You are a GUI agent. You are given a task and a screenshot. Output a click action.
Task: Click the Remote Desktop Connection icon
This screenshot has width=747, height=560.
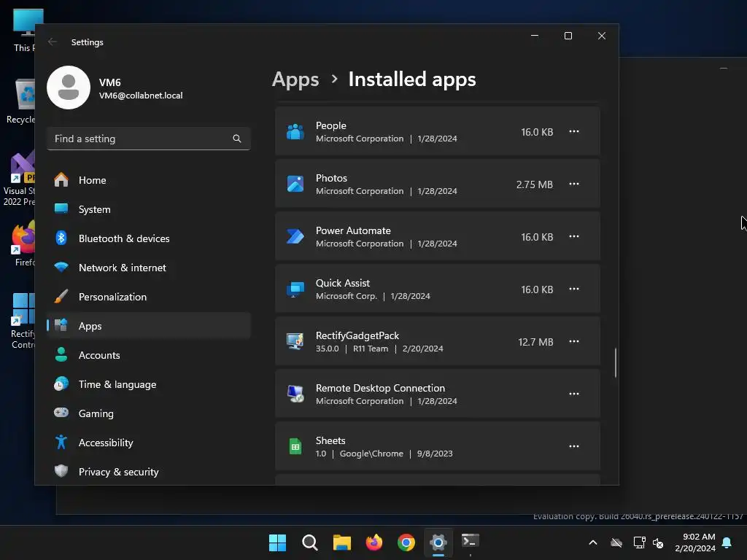tap(295, 394)
